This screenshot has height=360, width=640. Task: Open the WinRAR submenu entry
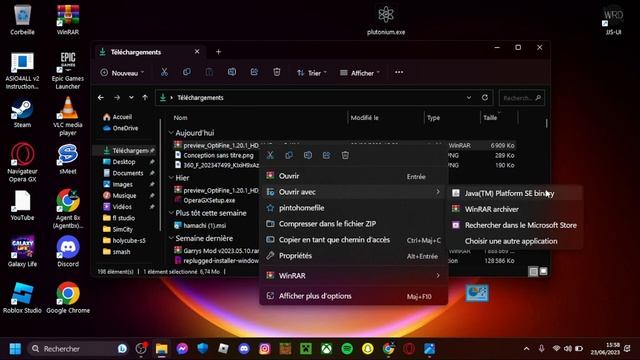coord(353,276)
